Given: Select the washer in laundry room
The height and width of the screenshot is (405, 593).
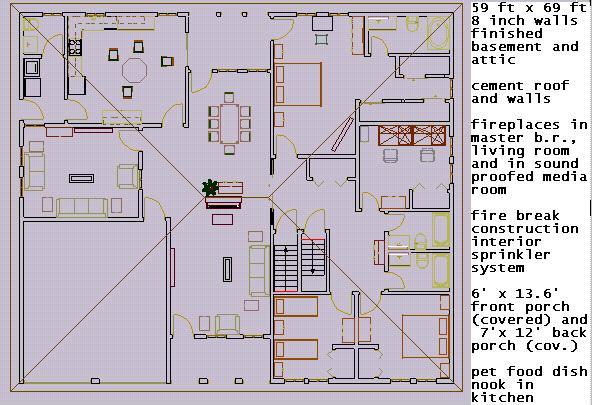Looking at the screenshot, I should pos(32,68).
